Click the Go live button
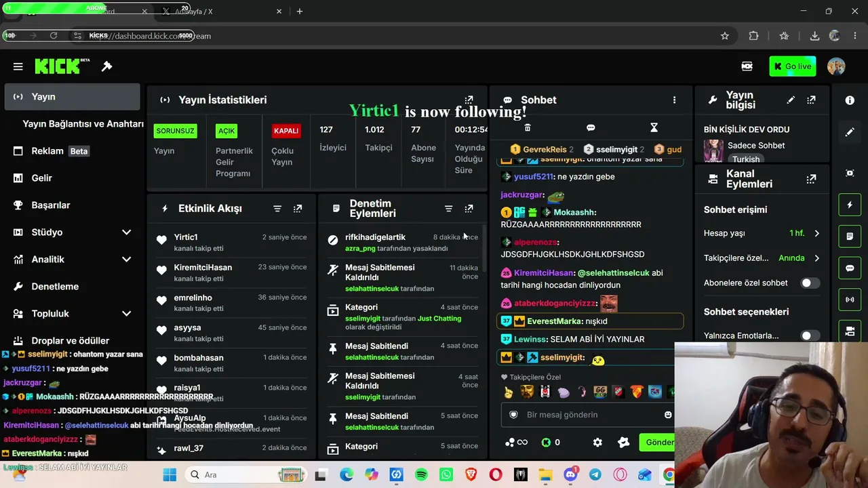The image size is (868, 488). pos(792,66)
